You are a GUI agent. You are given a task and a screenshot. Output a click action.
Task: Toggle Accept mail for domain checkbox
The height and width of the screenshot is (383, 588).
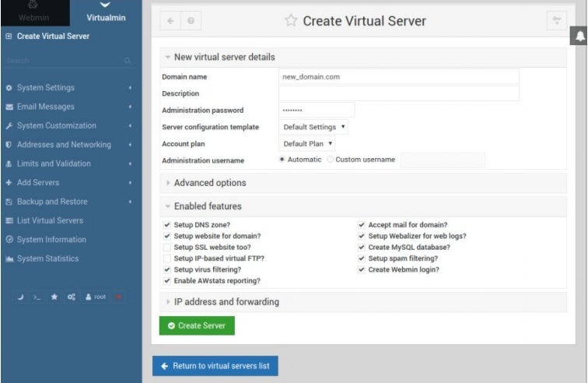point(361,225)
